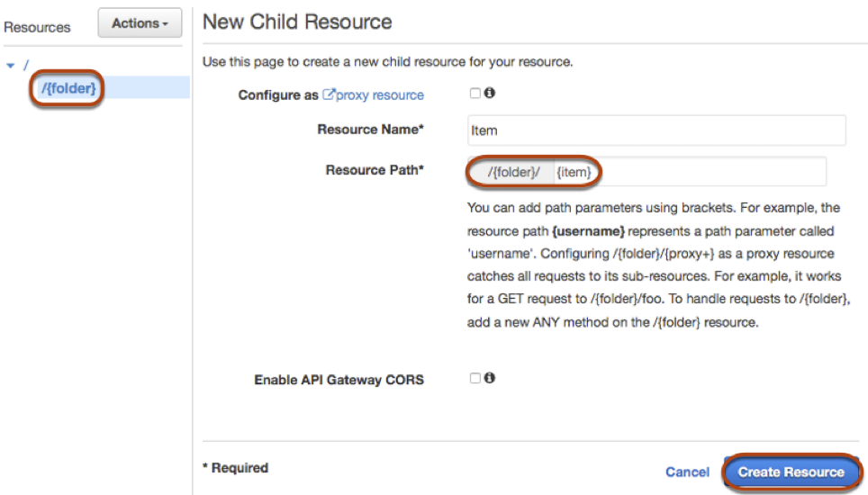The width and height of the screenshot is (868, 495).
Task: Collapse the root resource tree arrow
Action: [x=11, y=66]
